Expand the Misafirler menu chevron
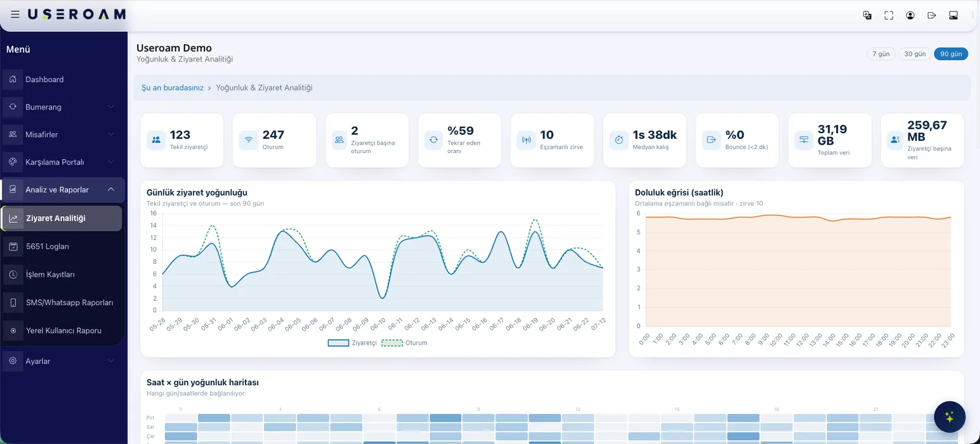This screenshot has height=444, width=980. pos(111,134)
